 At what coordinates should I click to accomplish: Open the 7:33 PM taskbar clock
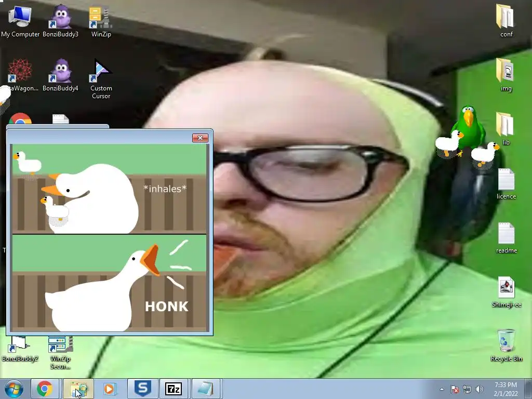[x=506, y=389]
